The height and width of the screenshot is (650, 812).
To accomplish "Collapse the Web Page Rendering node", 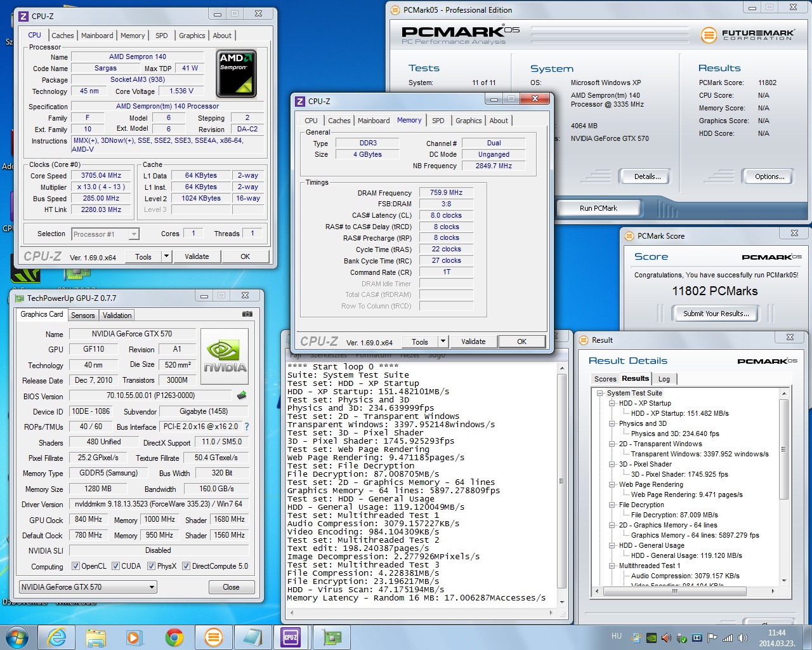I will 612,484.
